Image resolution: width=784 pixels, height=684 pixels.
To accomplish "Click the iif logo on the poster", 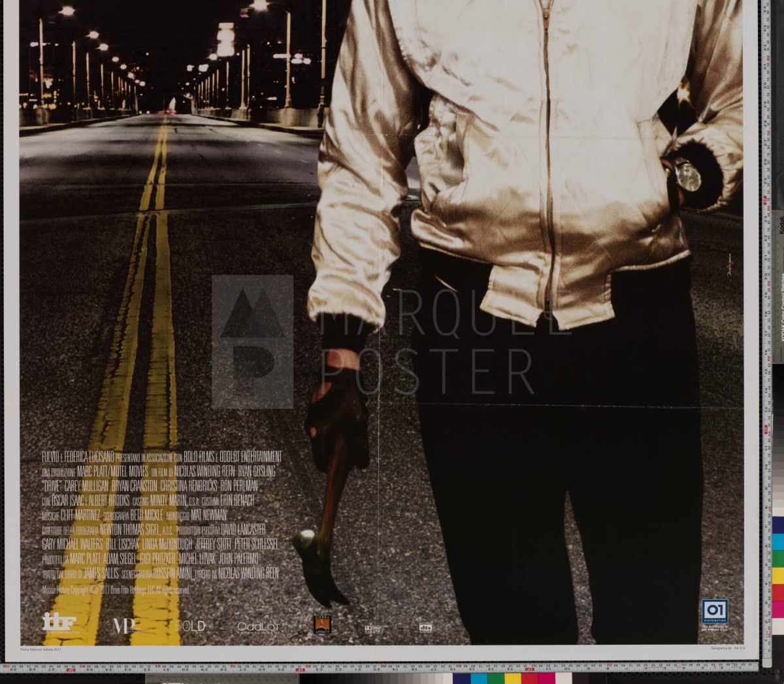I will (x=59, y=623).
